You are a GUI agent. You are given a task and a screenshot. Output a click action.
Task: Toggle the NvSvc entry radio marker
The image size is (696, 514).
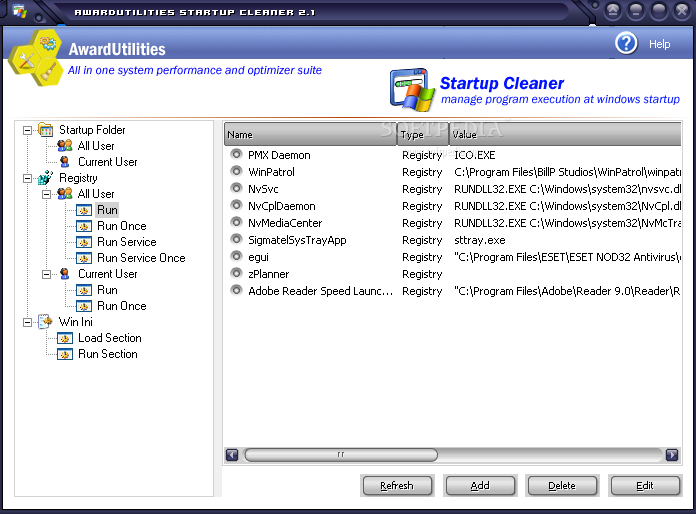(236, 188)
